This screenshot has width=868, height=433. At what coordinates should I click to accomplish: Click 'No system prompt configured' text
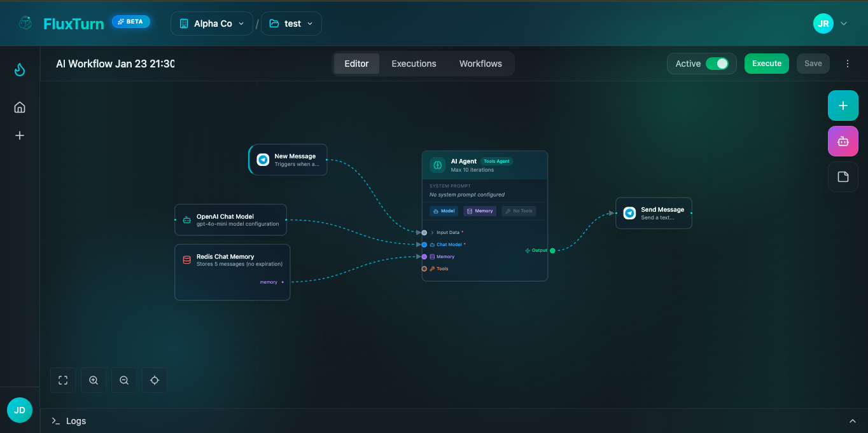(x=467, y=195)
